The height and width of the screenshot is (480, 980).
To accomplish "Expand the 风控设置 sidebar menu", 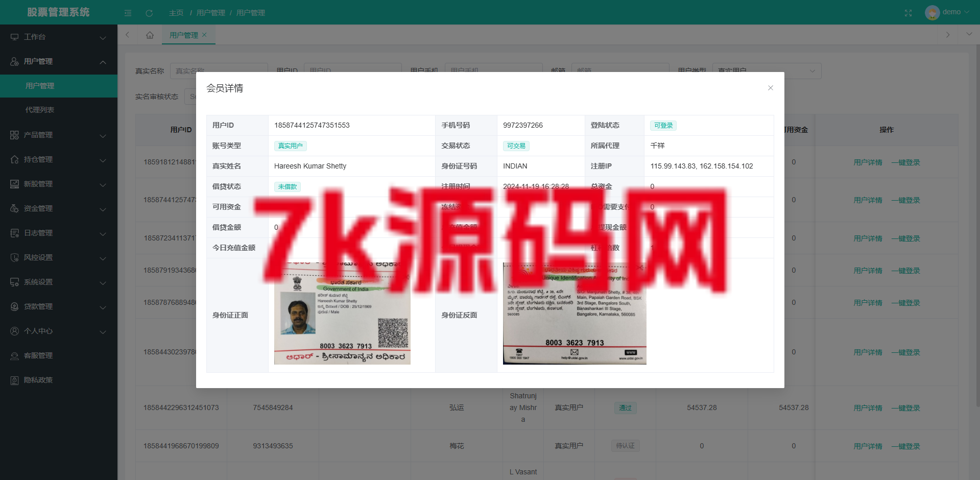I will 59,257.
